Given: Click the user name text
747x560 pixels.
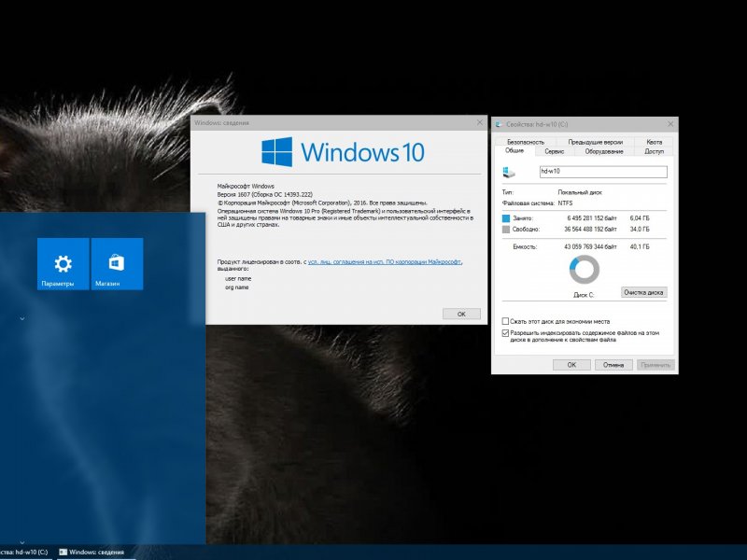Looking at the screenshot, I should pos(238,278).
